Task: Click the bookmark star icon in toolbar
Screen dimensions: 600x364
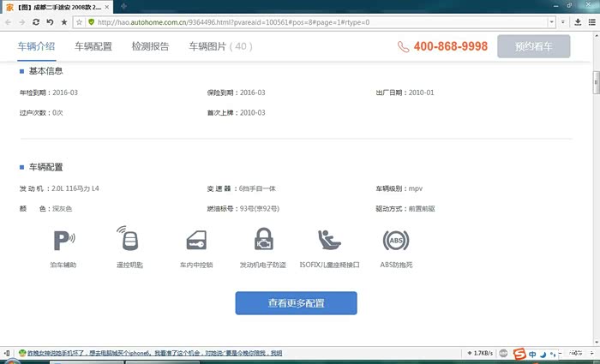Action: pos(64,21)
